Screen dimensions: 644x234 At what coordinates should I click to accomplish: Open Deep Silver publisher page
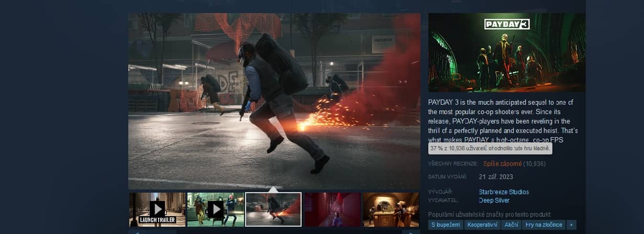click(494, 200)
